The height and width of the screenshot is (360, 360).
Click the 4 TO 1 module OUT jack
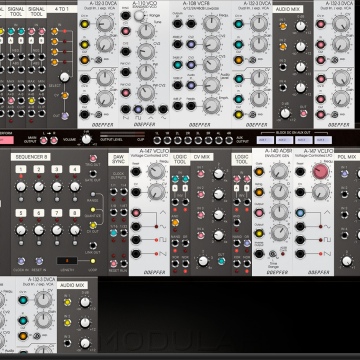pos(65,116)
